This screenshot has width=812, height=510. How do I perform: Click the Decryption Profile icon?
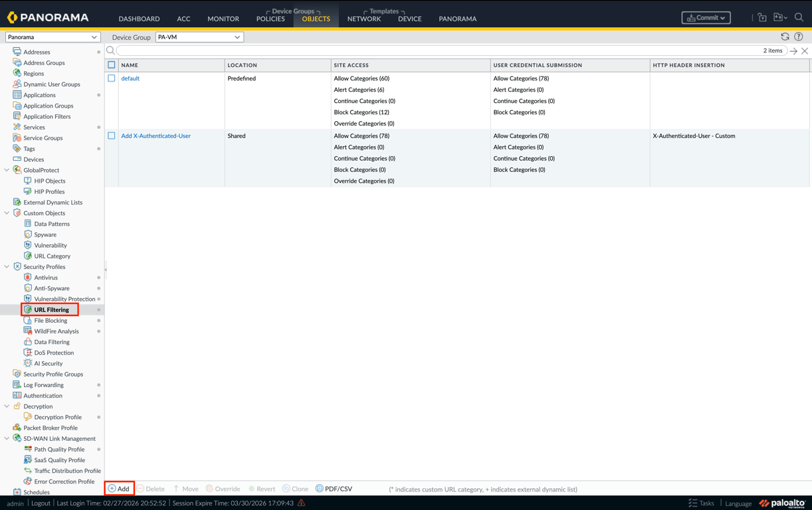[27, 417]
